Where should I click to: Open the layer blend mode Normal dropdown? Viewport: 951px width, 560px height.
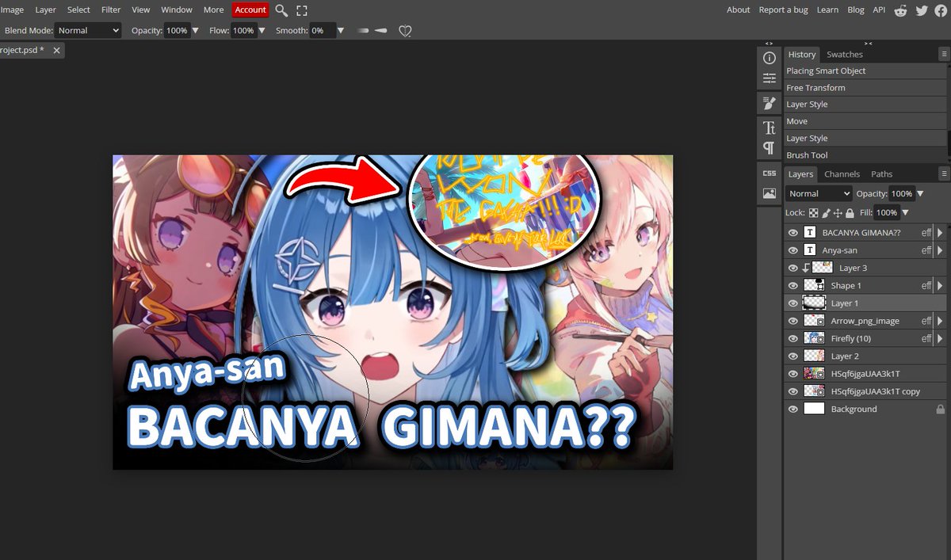coord(819,193)
